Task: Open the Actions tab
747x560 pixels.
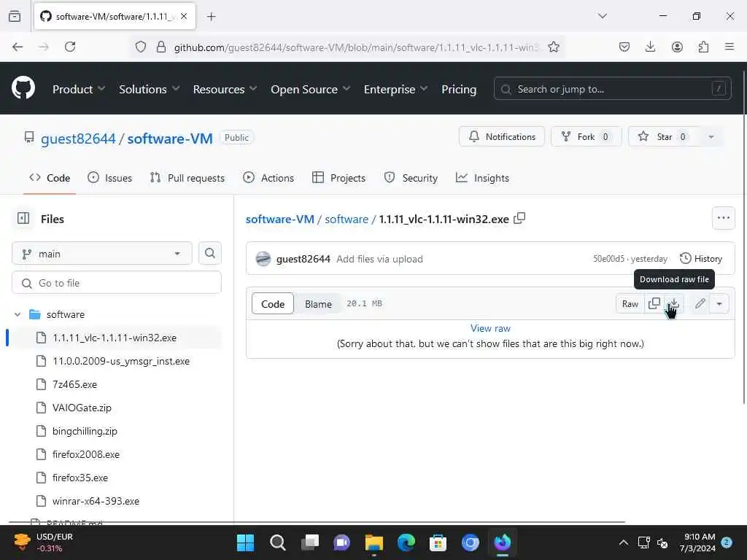Action: (x=268, y=178)
